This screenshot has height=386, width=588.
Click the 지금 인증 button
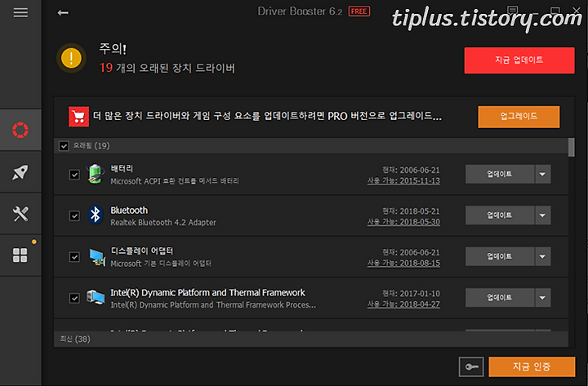pos(532,366)
